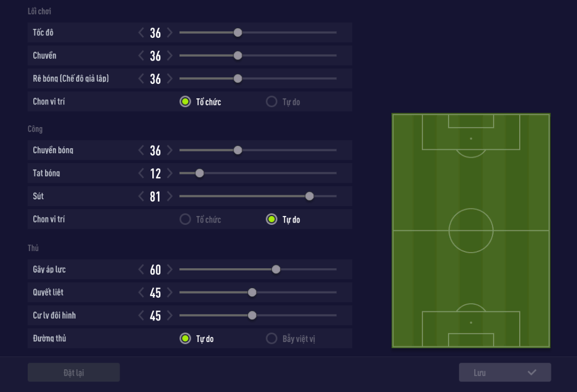577x392 pixels.
Task: Click the Gây áp lực slider handle
Action: pos(276,270)
